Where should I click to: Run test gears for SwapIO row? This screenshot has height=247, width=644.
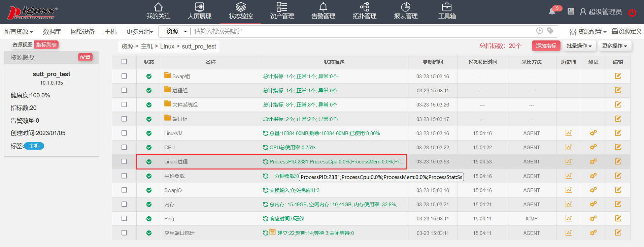593,190
